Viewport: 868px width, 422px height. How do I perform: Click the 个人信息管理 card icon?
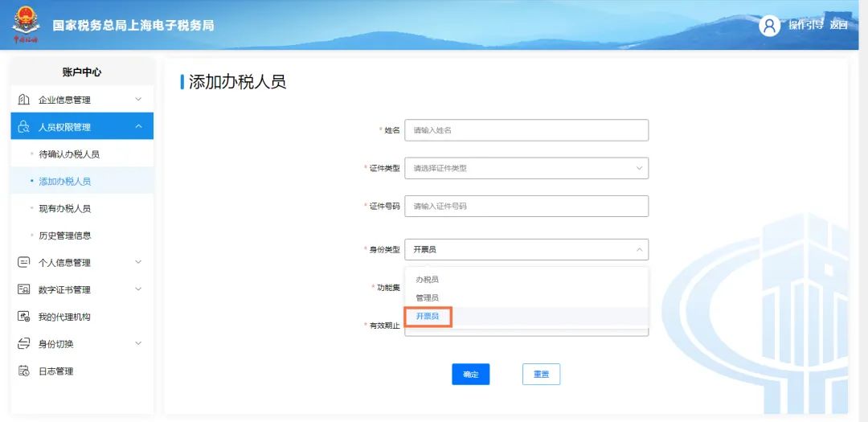(x=24, y=262)
